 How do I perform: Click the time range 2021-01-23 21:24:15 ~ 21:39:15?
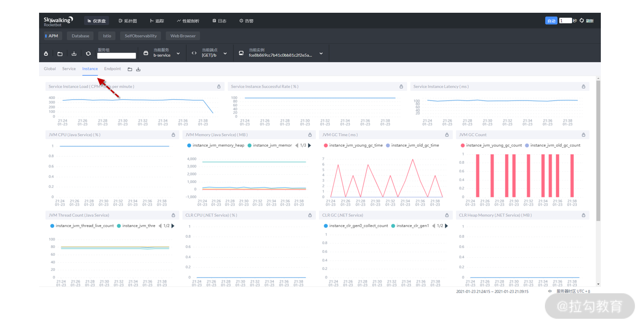pyautogui.click(x=492, y=291)
